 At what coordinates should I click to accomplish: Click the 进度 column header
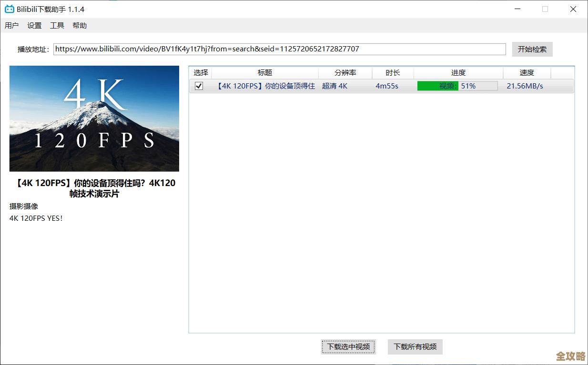458,72
